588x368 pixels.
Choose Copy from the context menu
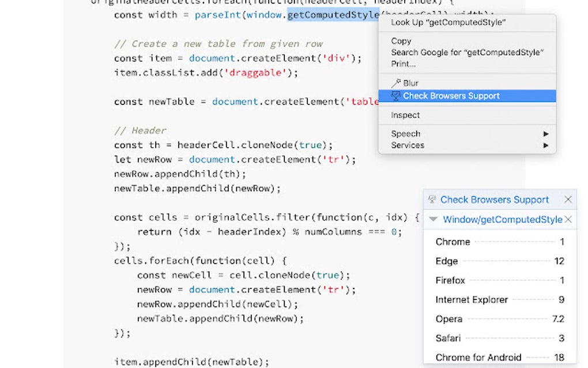pyautogui.click(x=401, y=41)
